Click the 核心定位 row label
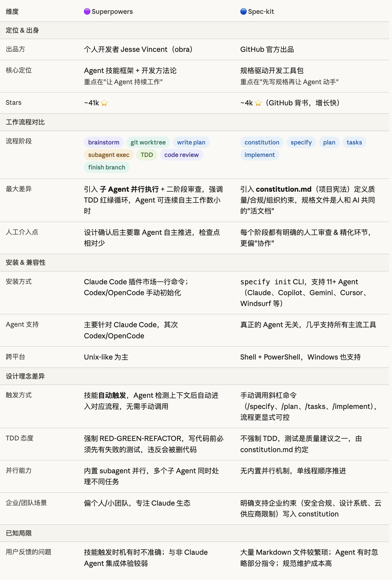This screenshot has width=392, height=580. pos(19,70)
